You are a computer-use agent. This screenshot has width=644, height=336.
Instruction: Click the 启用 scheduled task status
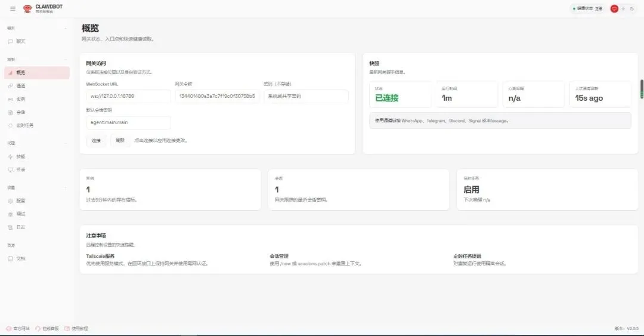pos(472,190)
